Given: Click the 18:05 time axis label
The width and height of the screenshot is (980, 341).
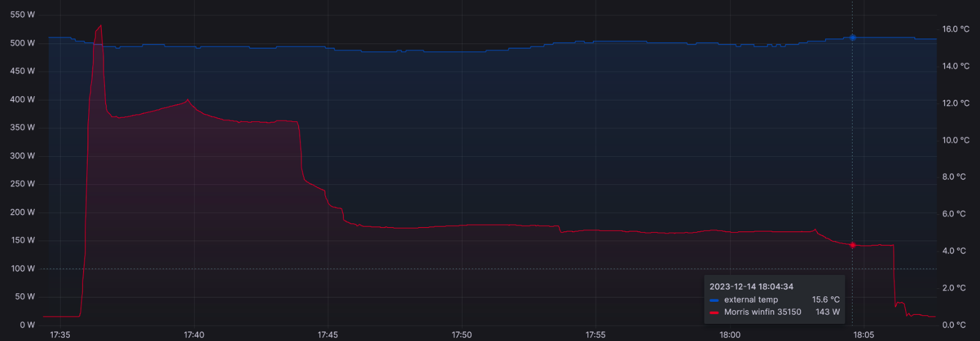Looking at the screenshot, I should click(x=864, y=335).
